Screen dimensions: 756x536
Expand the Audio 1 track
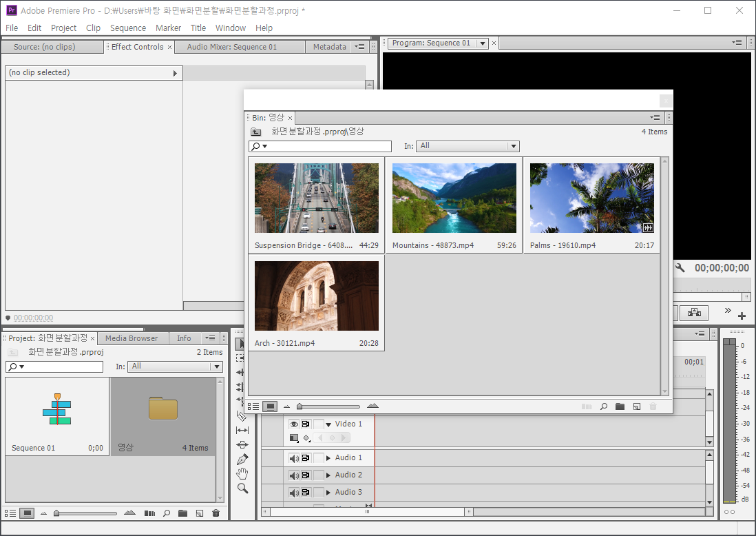click(x=328, y=458)
